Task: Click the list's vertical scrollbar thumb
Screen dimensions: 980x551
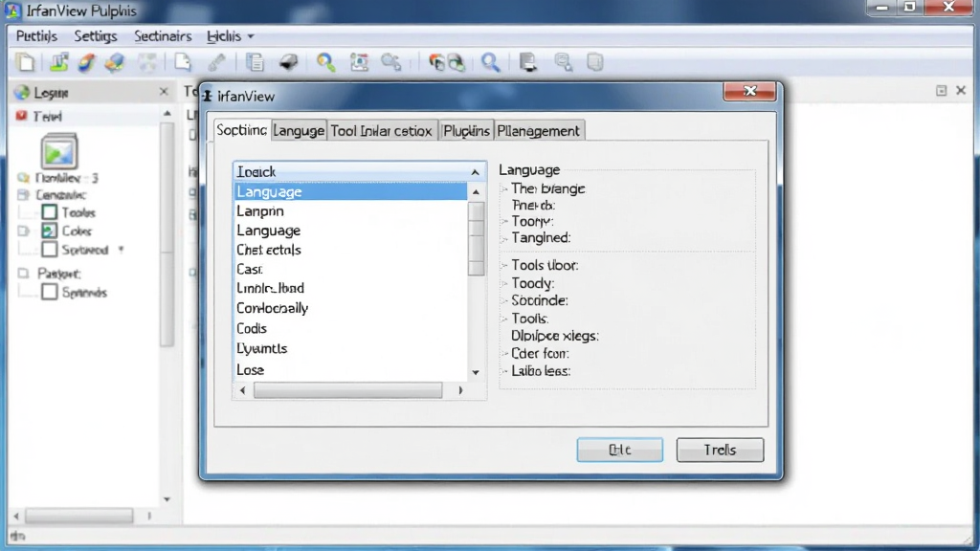Action: pyautogui.click(x=477, y=238)
